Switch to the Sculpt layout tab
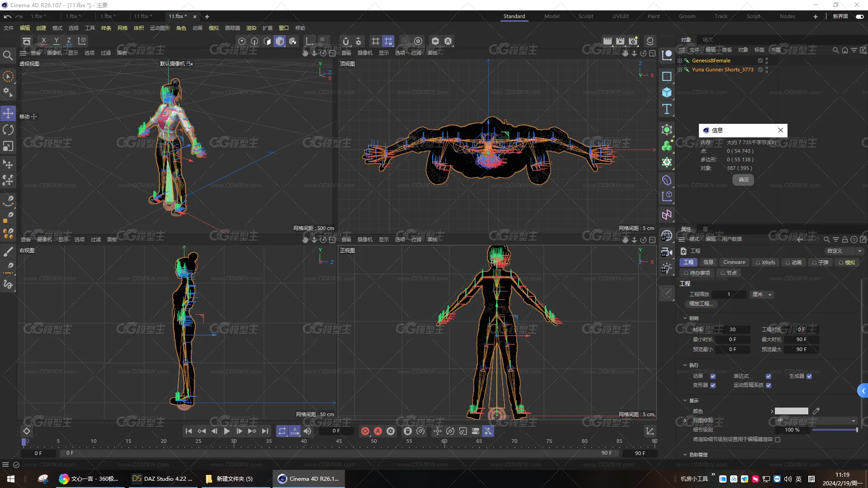The width and height of the screenshot is (868, 488). pyautogui.click(x=586, y=16)
